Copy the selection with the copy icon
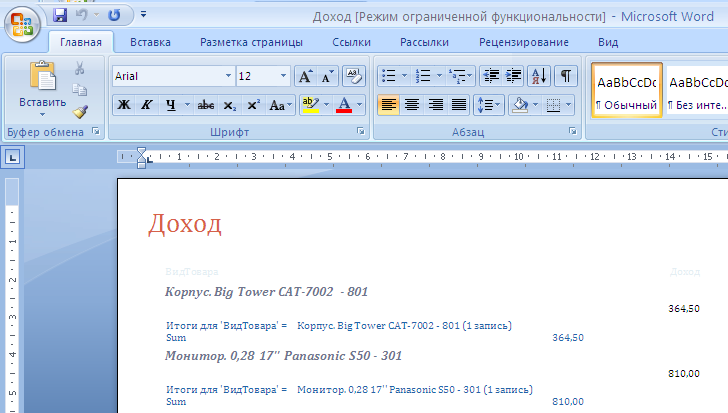The height and width of the screenshot is (413, 728). pos(79,90)
